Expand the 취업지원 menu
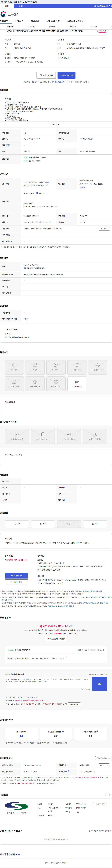 [21, 21]
